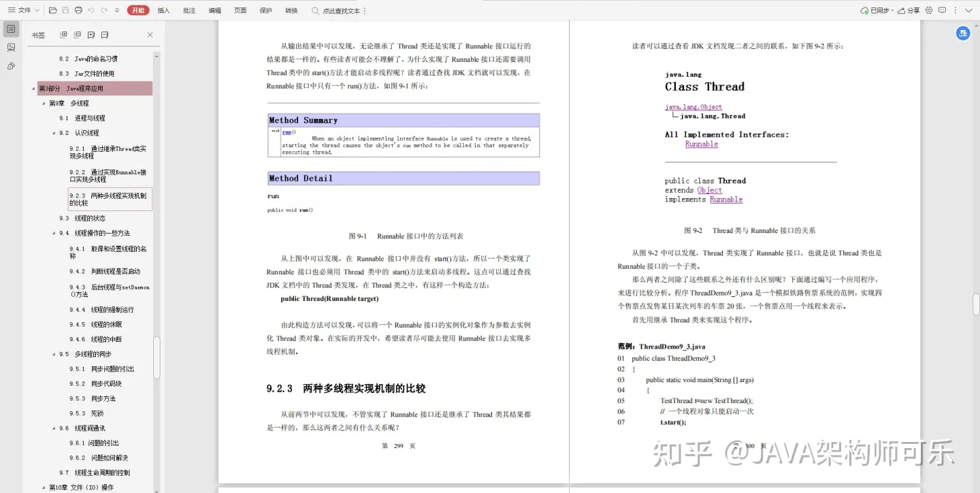This screenshot has width=980, height=493.
Task: Go to bookmark 9.4.5 线程的休眠
Action: (x=95, y=325)
